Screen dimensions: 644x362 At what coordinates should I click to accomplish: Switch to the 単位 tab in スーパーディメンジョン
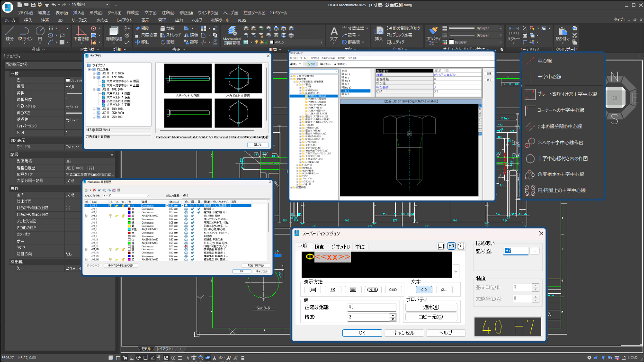(x=361, y=246)
